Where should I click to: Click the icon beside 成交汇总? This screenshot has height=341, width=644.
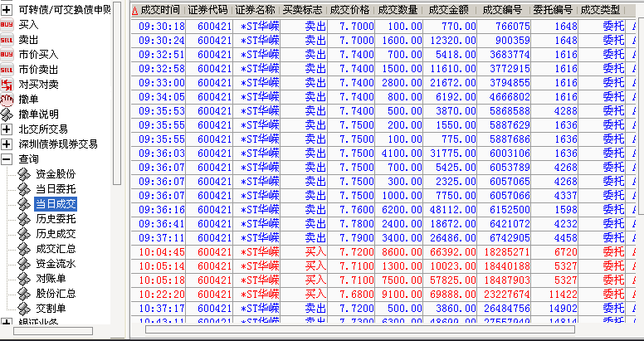point(24,249)
